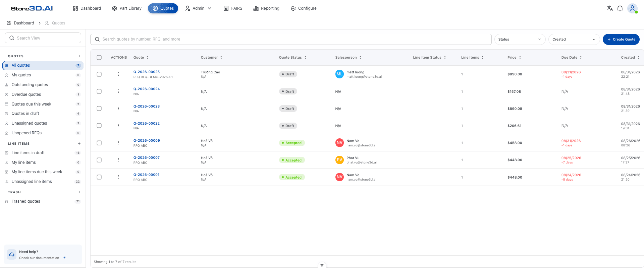Collapse panel with bottom chevron handle

[x=322, y=265]
